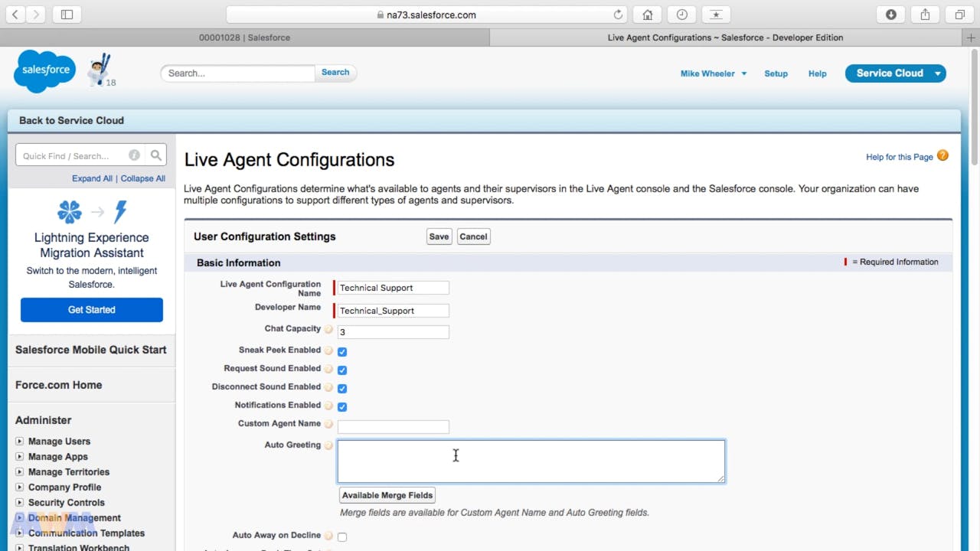
Task: Focus the Auto Greeting text area
Action: pos(531,461)
